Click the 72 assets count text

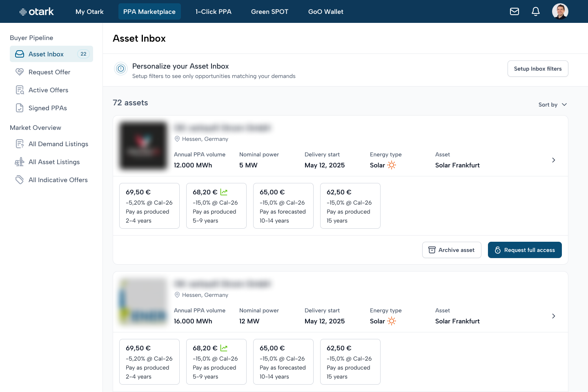130,103
